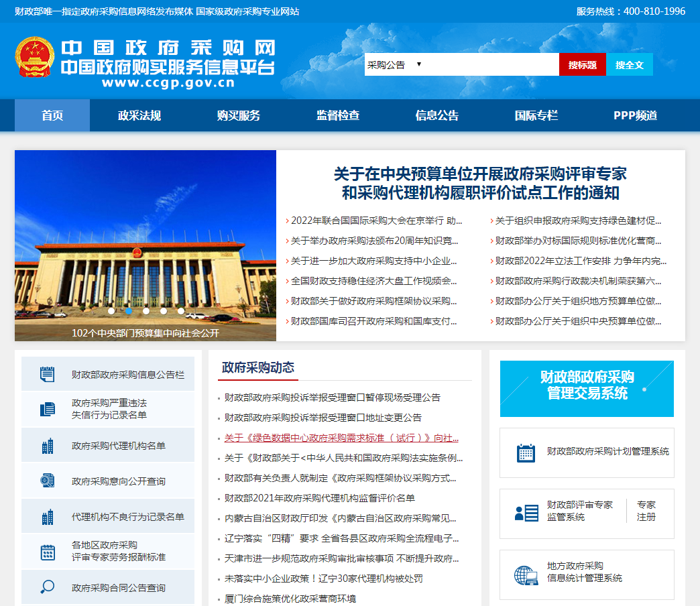Open the PPP频道 navigation menu
Image resolution: width=700 pixels, height=606 pixels.
pyautogui.click(x=635, y=115)
